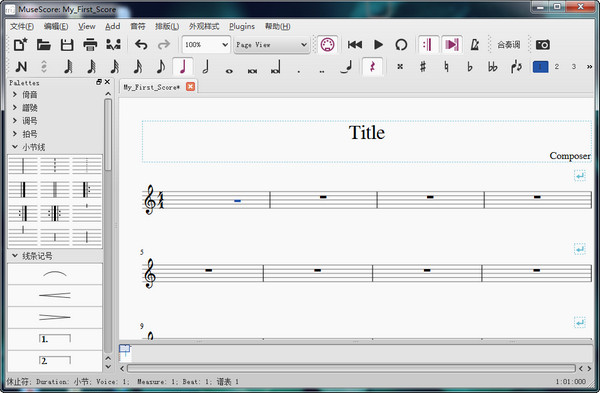Select the half note duration
This screenshot has height=393, width=600.
point(206,67)
